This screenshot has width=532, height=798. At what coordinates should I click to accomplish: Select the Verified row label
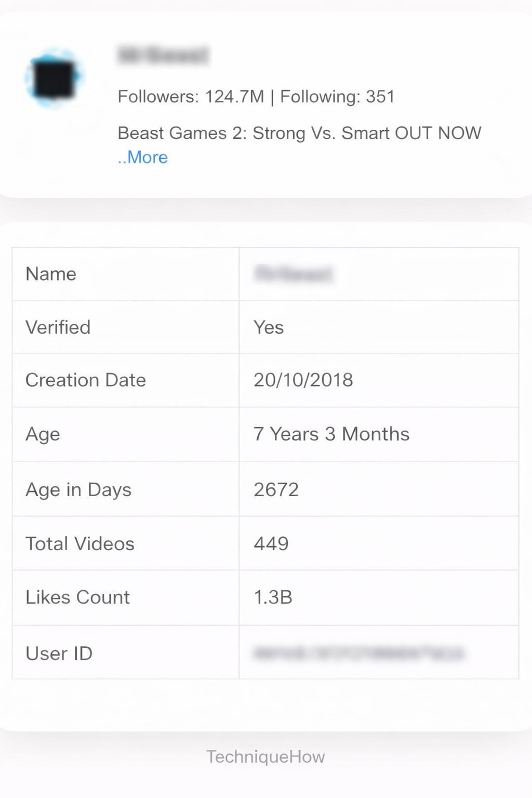(x=58, y=327)
